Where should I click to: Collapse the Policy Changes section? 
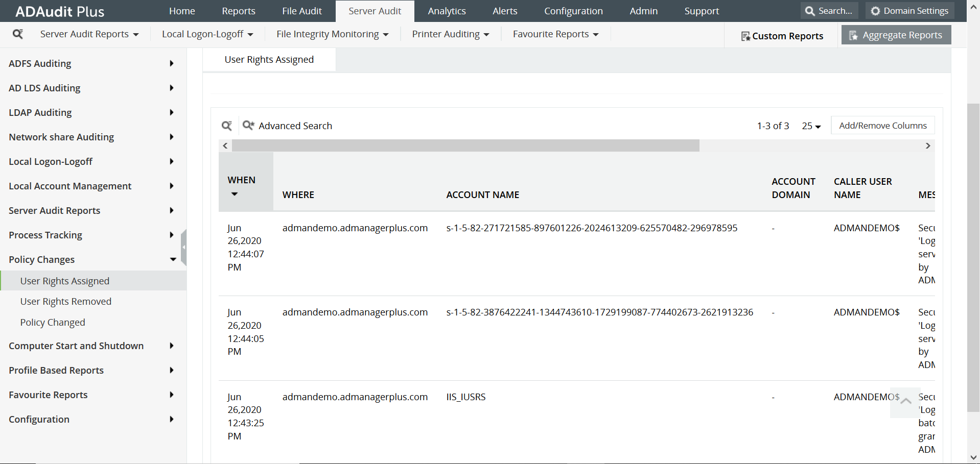(x=173, y=259)
